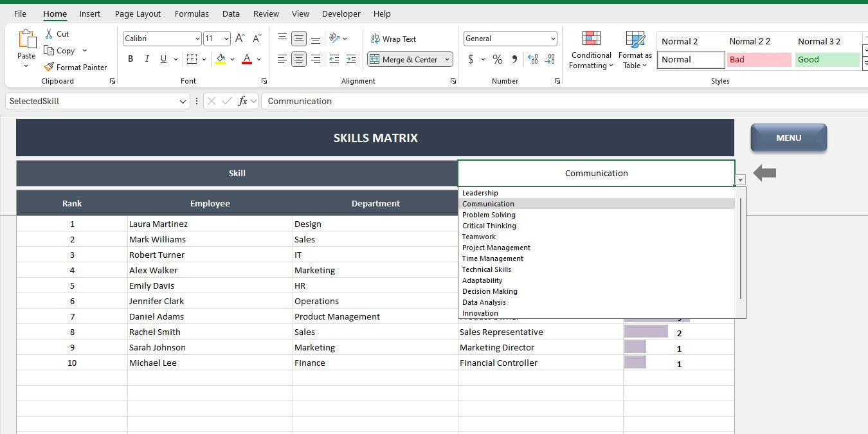This screenshot has height=434, width=868.
Task: Expand the Merge & Center options arrow
Action: (x=448, y=59)
